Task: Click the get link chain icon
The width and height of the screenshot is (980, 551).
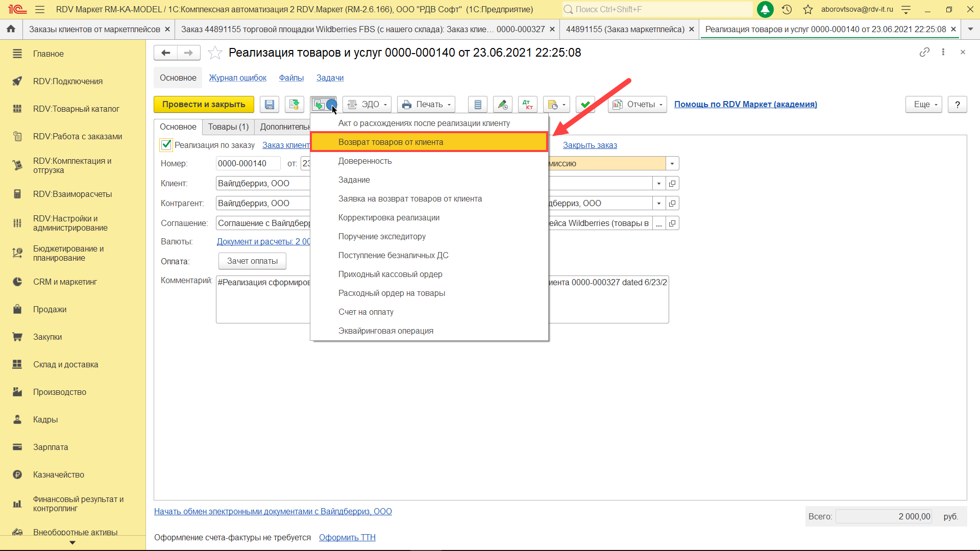Action: 924,52
